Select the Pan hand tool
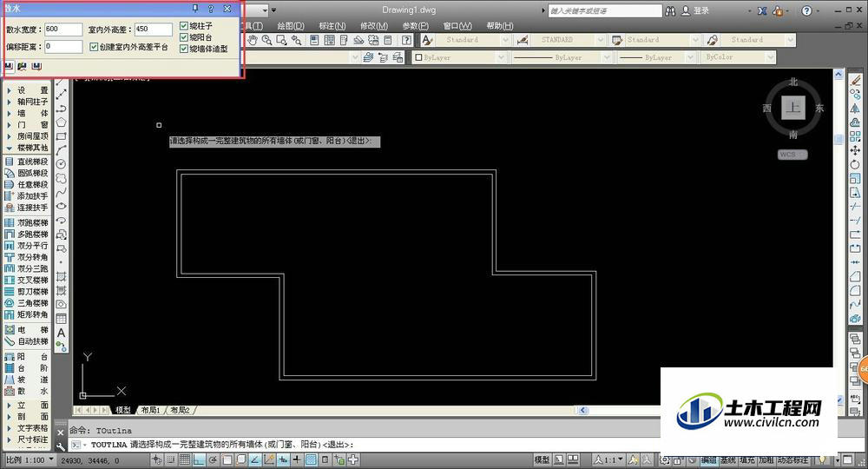 (x=253, y=40)
